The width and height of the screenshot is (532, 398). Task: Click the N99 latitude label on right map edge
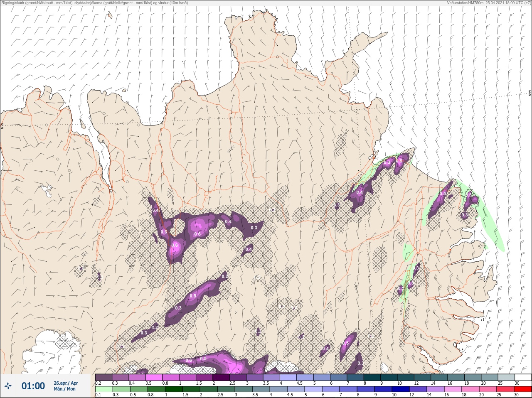[x=530, y=93]
